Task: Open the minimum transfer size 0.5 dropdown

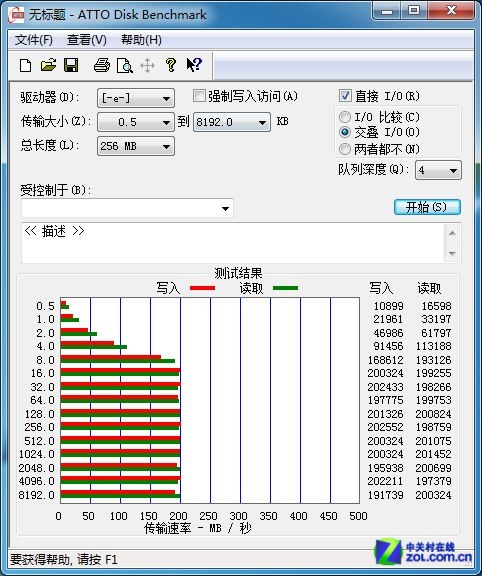Action: tap(136, 122)
